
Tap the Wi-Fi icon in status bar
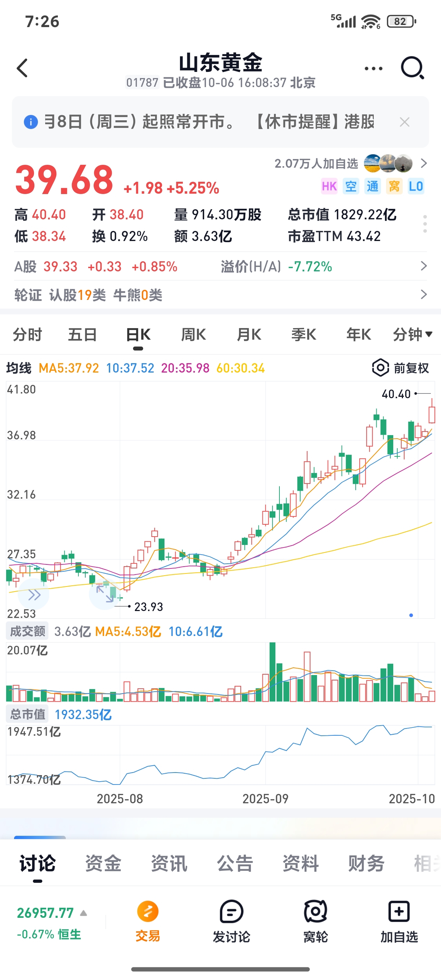[371, 22]
